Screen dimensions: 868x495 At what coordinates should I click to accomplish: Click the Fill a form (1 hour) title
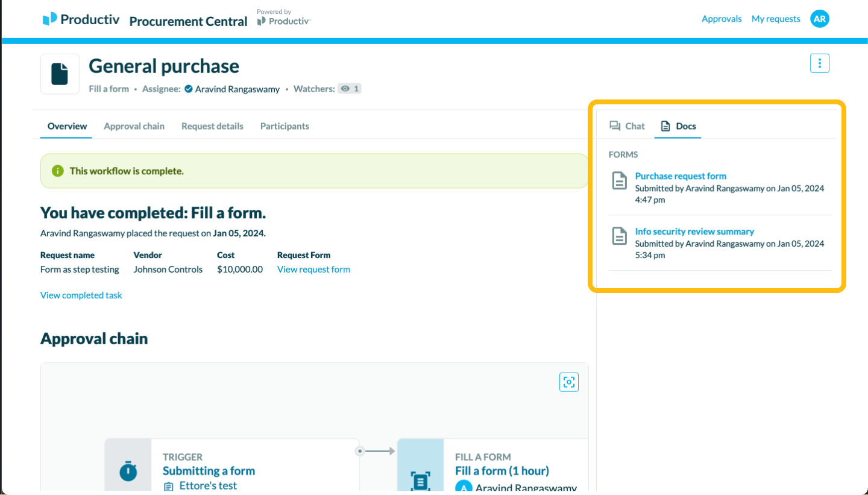[502, 471]
